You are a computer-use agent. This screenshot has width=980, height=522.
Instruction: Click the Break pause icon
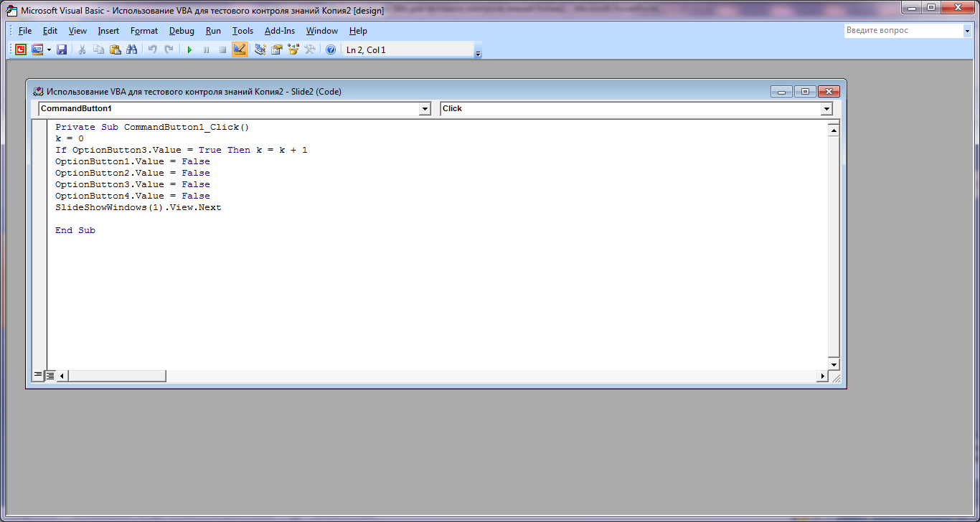point(206,49)
